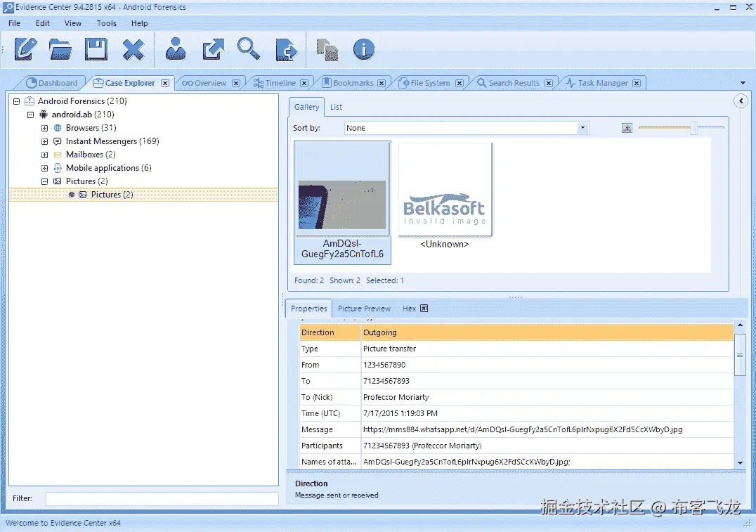
Task: Expand the Mobile applications (6) node
Action: click(44, 169)
